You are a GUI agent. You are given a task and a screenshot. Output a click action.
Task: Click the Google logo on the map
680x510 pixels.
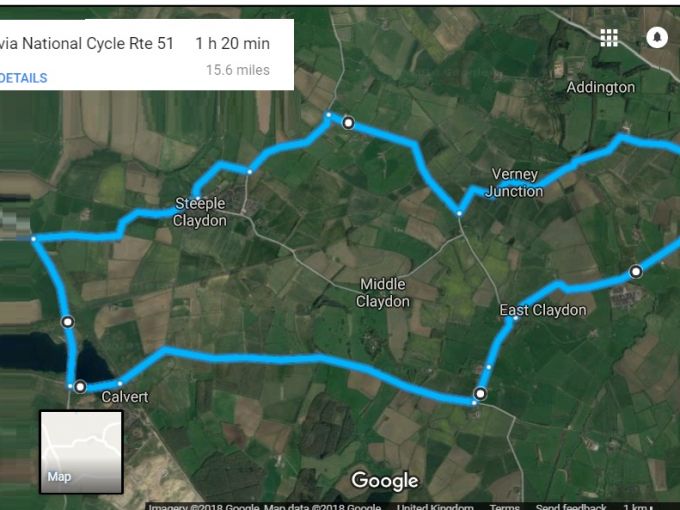[385, 481]
